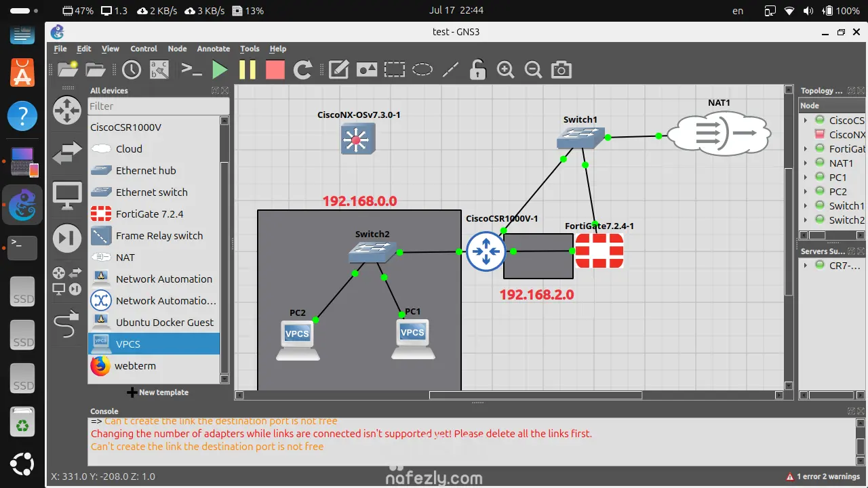Select the Add a note tool
The image size is (868, 488).
coord(338,69)
